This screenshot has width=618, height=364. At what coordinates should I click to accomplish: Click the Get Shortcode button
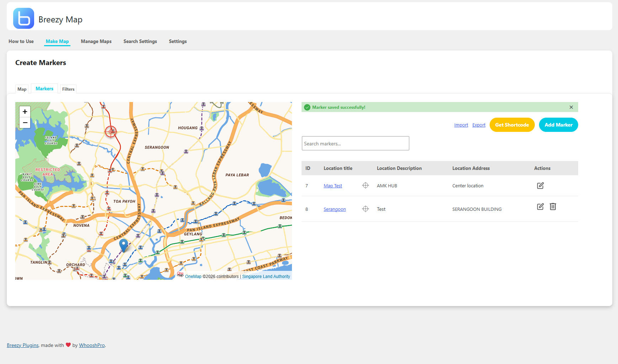pos(512,125)
